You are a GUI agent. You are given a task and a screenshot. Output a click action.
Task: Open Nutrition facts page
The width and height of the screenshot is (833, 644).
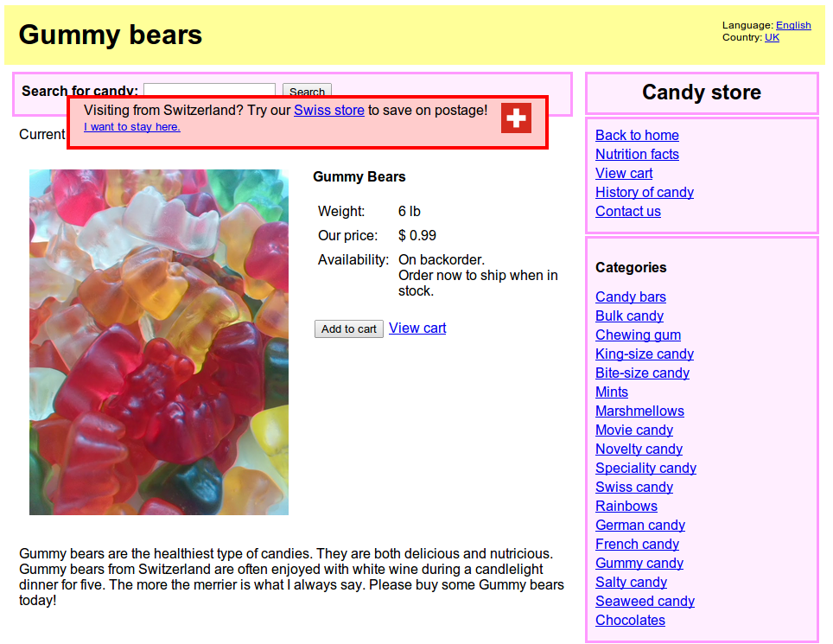[637, 154]
